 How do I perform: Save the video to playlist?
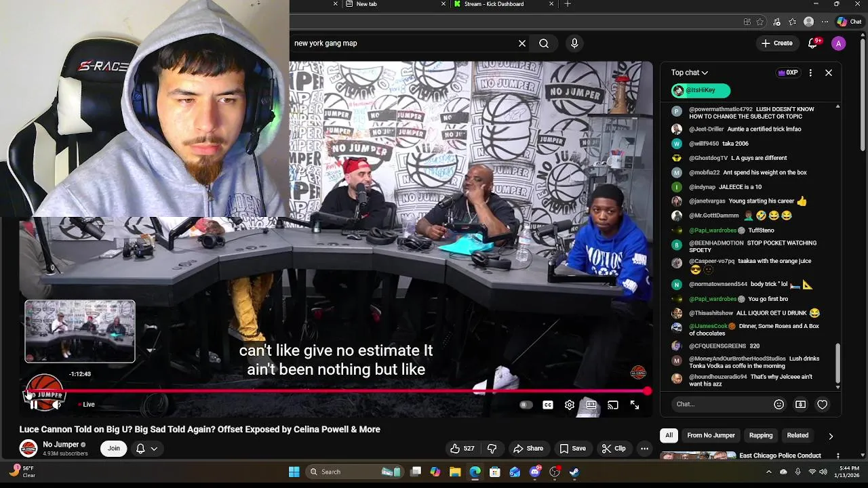click(x=572, y=448)
